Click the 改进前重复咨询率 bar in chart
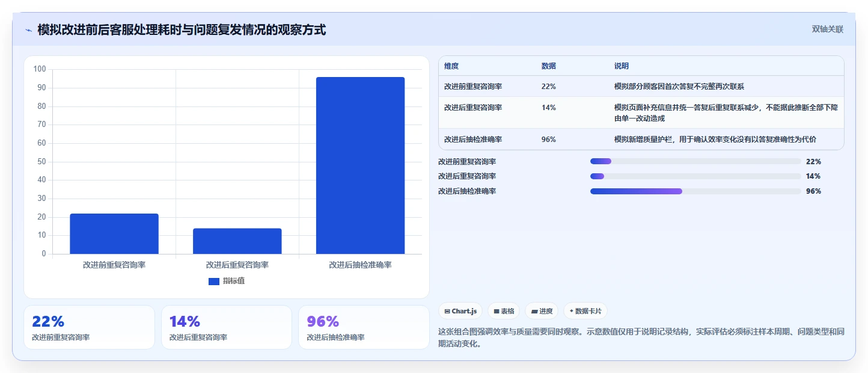The image size is (868, 373). pos(114,233)
